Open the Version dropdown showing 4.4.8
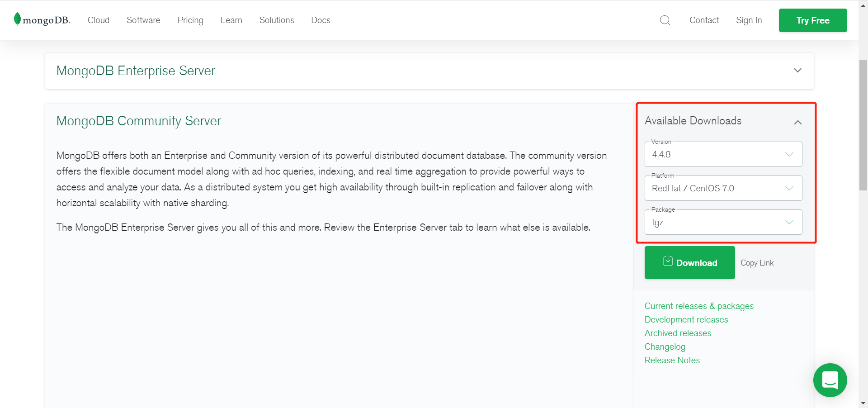 pyautogui.click(x=723, y=154)
